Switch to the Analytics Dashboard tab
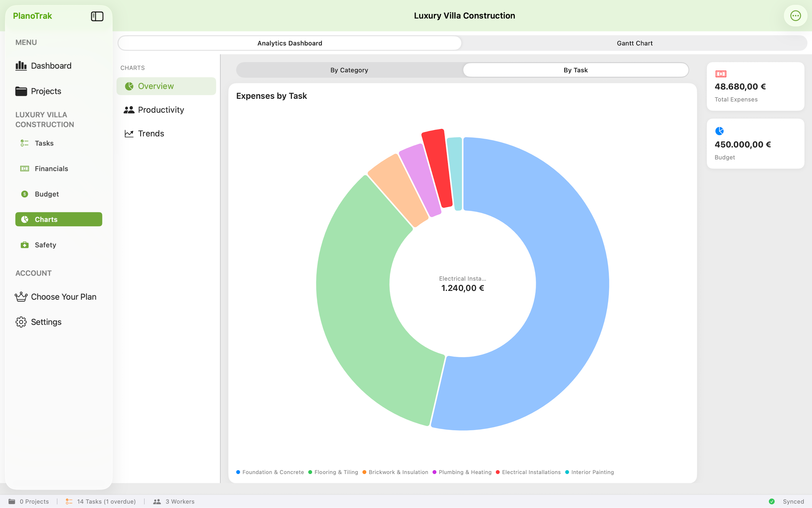The width and height of the screenshot is (812, 508). click(x=290, y=43)
